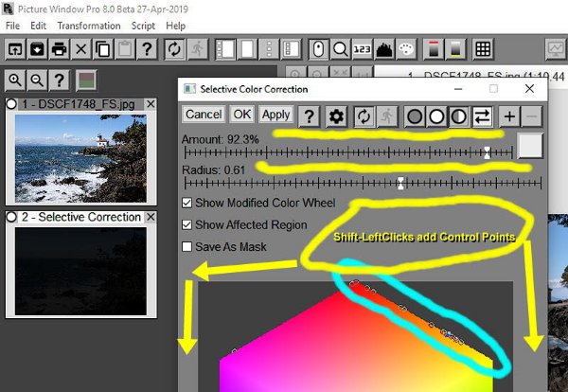This screenshot has height=392, width=568.
Task: Toggle the grid overlay icon
Action: click(x=483, y=49)
